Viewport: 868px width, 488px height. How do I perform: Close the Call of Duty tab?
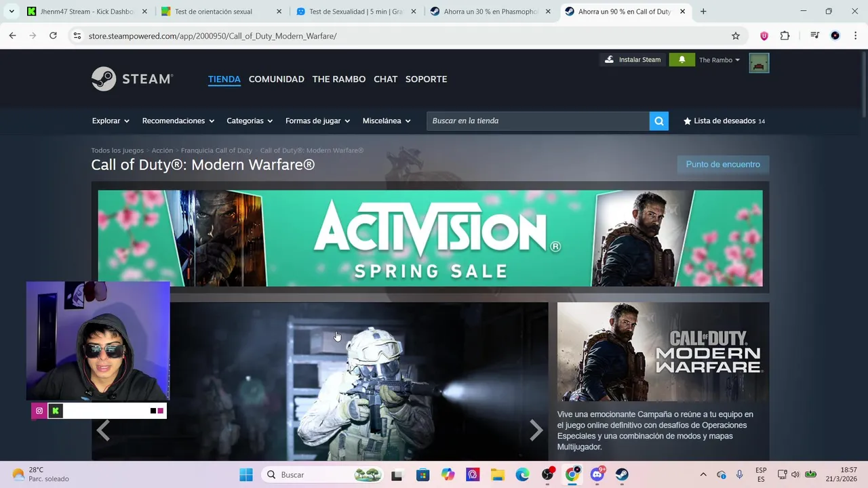tap(682, 12)
